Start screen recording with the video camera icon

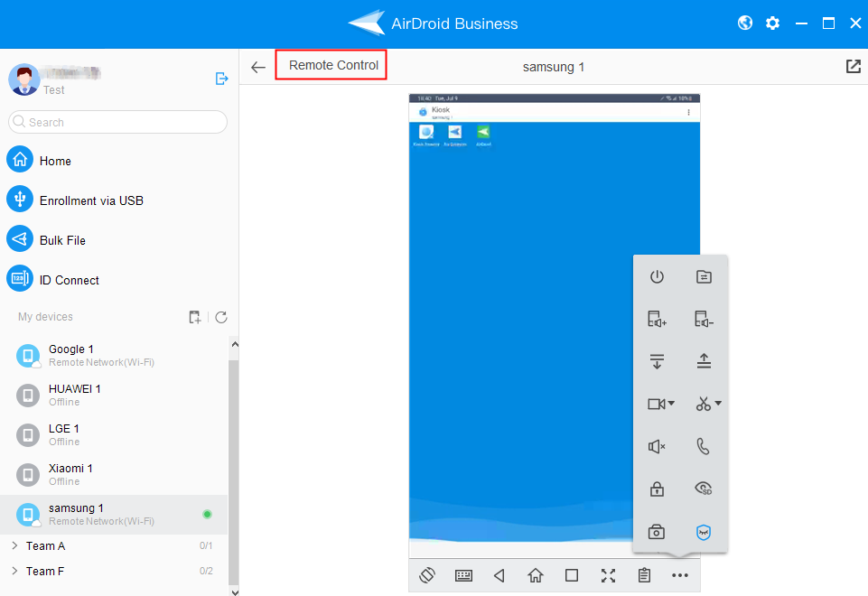pos(656,404)
